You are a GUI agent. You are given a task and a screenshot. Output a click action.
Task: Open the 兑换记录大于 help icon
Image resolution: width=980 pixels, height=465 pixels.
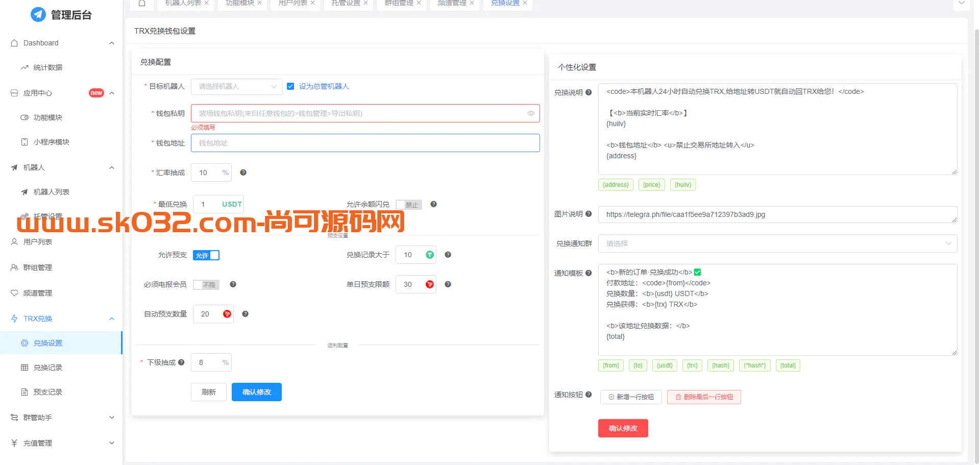[448, 255]
